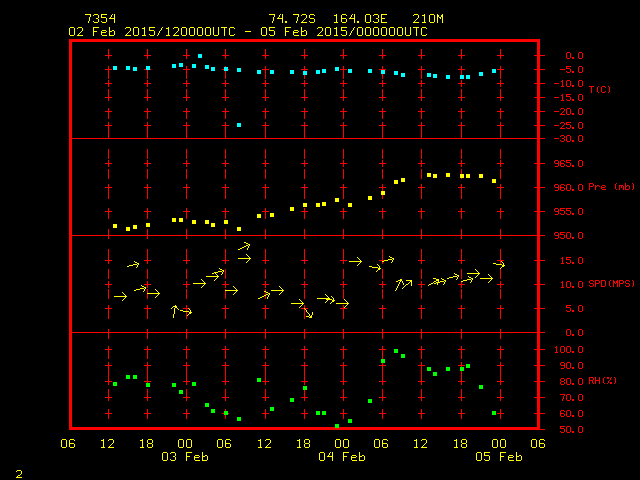Select the RH(%) humidity axis label
Image resolution: width=640 pixels, height=480 pixels.
tap(602, 381)
